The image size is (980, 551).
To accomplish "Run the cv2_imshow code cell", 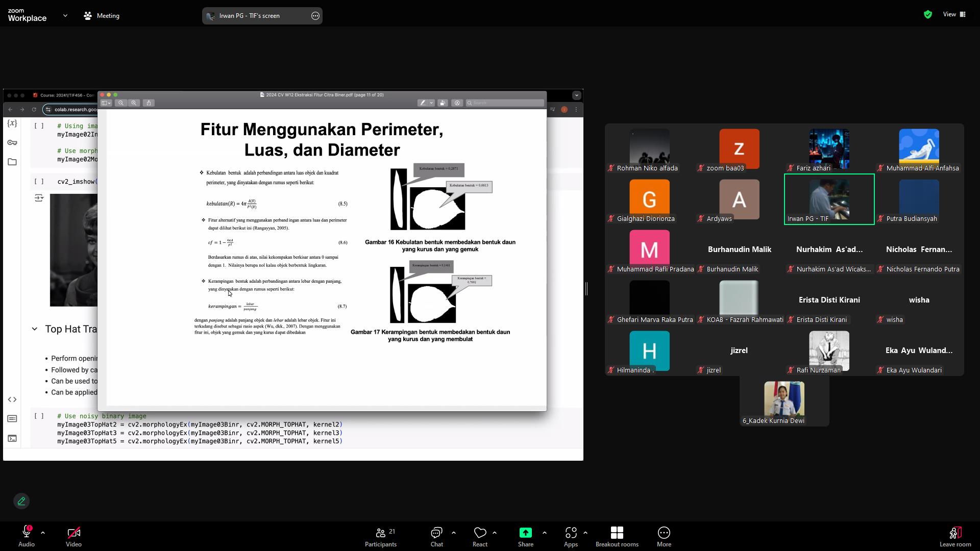I will (x=39, y=182).
